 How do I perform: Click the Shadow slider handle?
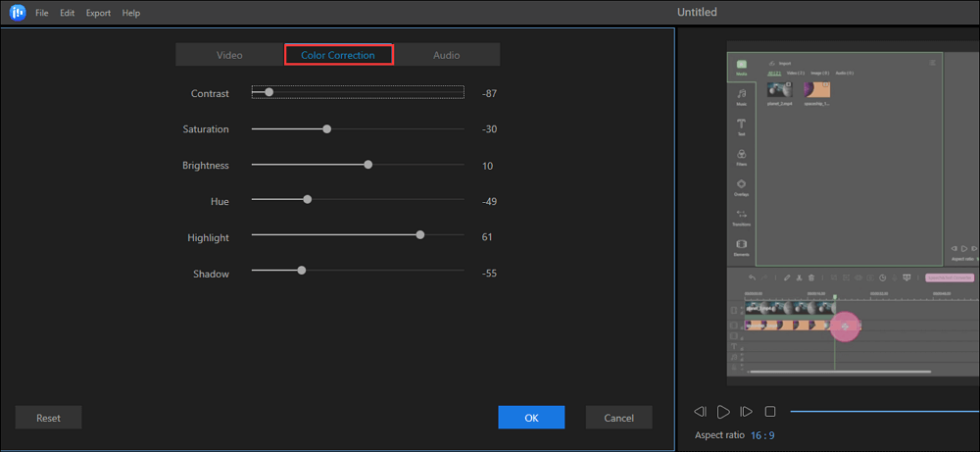[302, 270]
